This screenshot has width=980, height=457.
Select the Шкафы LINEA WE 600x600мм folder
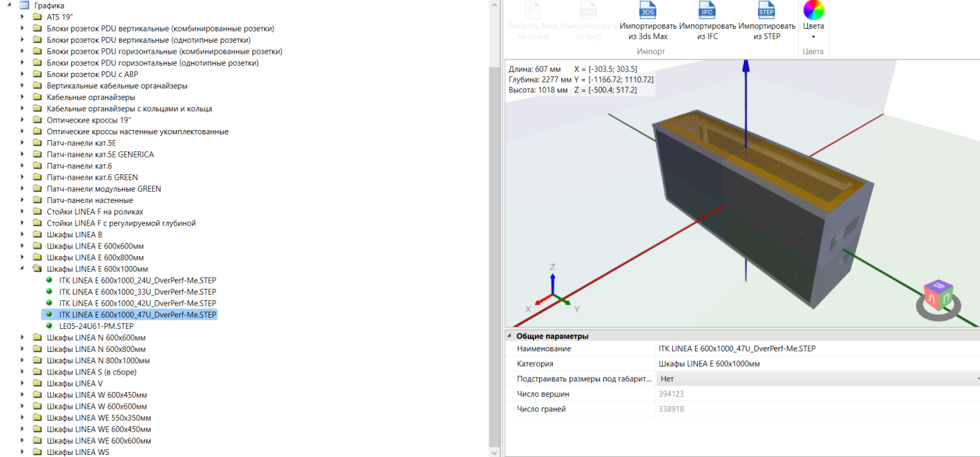coord(99,441)
